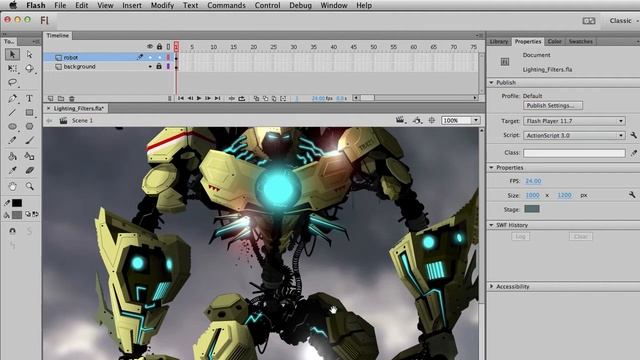640x360 pixels.
Task: Open the Commands menu
Action: pos(227,5)
